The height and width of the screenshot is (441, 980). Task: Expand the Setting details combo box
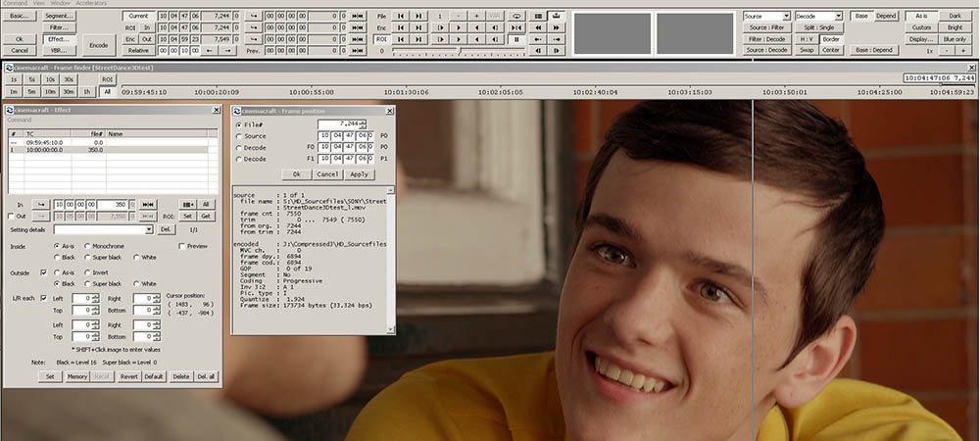150,229
